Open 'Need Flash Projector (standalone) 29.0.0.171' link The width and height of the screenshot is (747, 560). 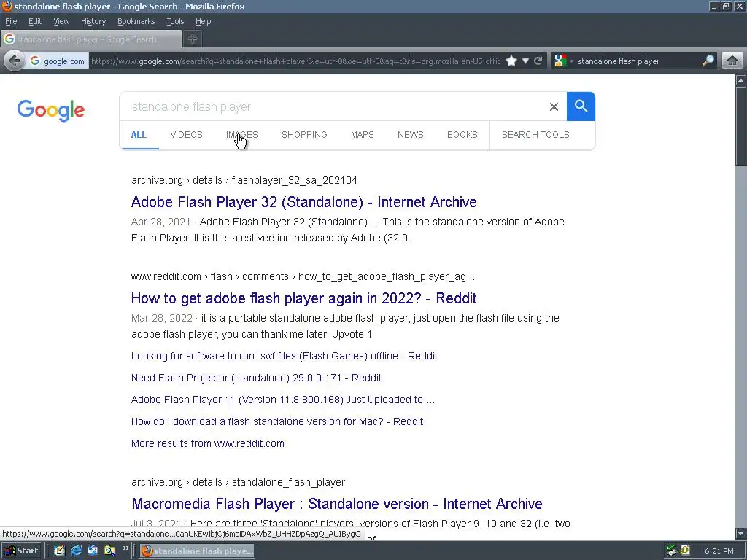click(256, 378)
